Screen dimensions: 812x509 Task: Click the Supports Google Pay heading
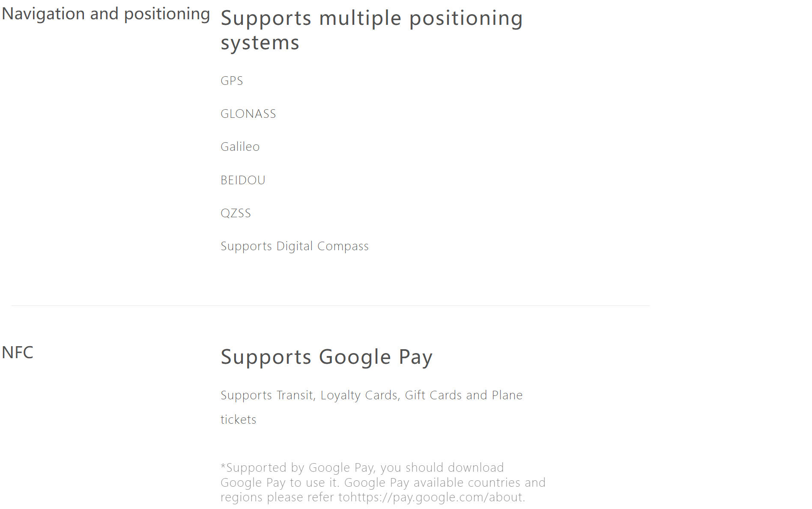click(327, 357)
